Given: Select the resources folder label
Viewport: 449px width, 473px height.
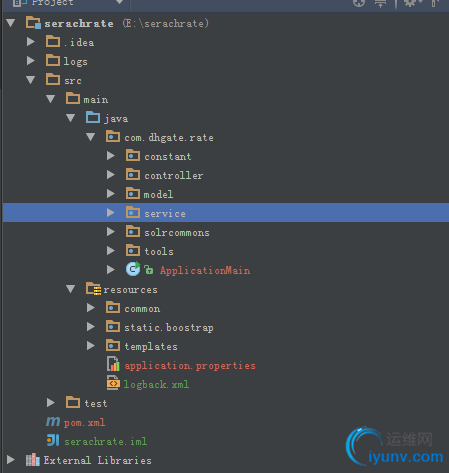Looking at the screenshot, I should (130, 290).
